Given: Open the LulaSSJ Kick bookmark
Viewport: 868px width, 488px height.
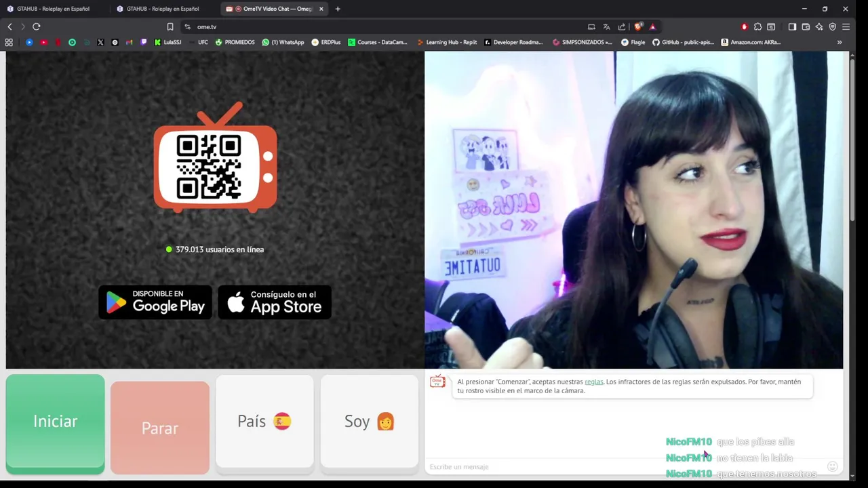Looking at the screenshot, I should [167, 42].
